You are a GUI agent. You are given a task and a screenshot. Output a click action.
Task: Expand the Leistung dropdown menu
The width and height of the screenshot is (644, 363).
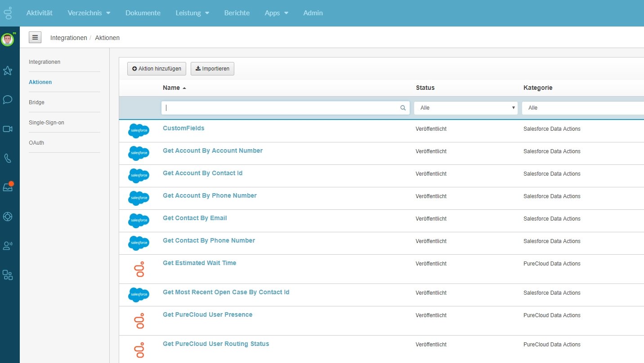tap(192, 13)
